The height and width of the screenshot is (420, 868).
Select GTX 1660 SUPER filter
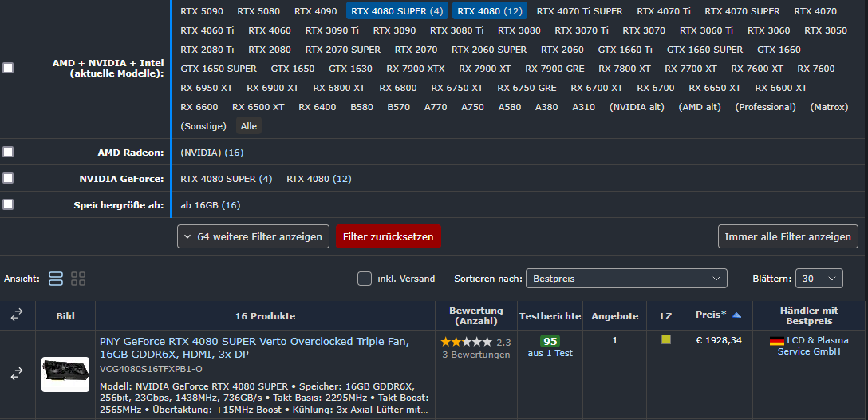pyautogui.click(x=704, y=50)
